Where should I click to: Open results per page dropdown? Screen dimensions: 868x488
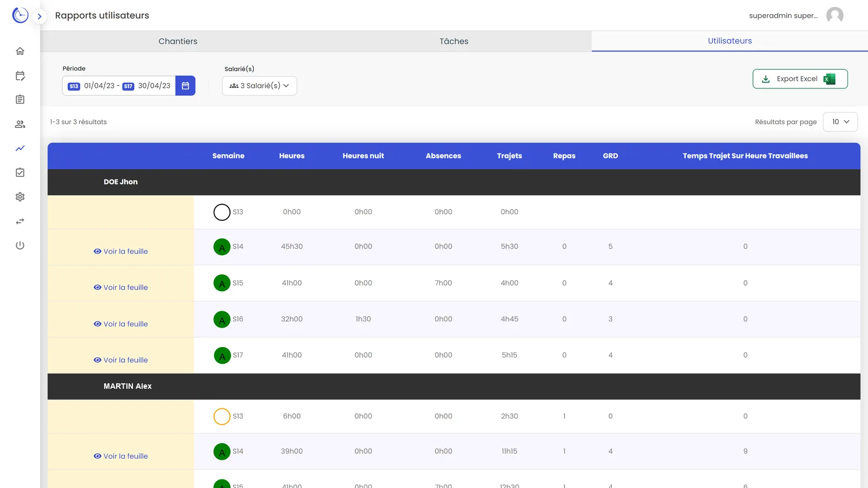point(840,122)
